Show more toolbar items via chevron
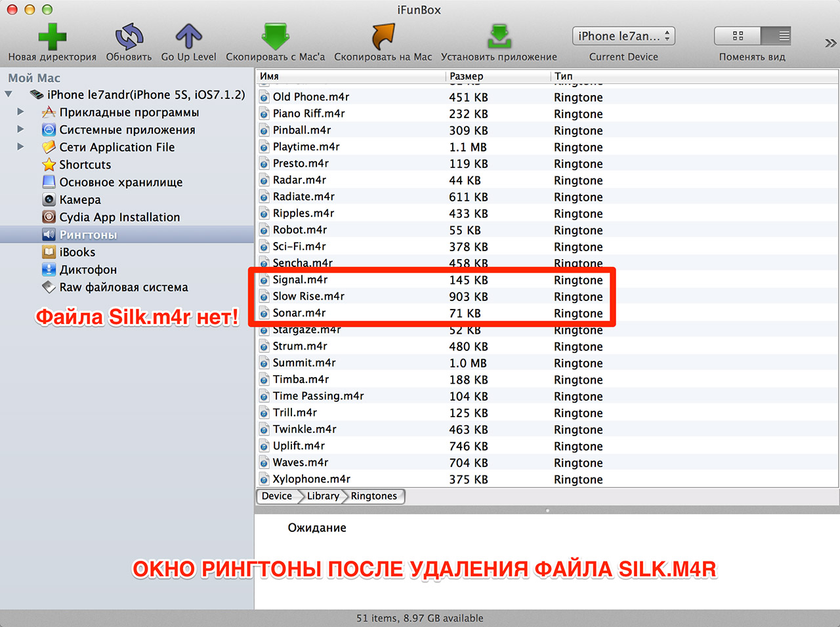Screen dimensions: 840x627 point(830,43)
